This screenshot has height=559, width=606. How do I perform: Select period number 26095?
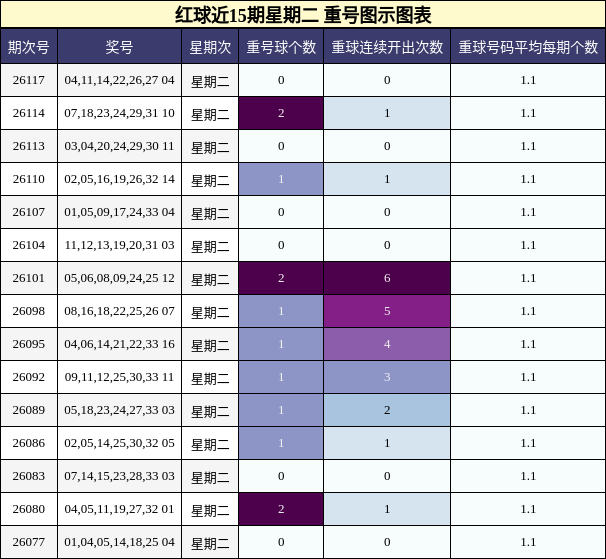[29, 344]
